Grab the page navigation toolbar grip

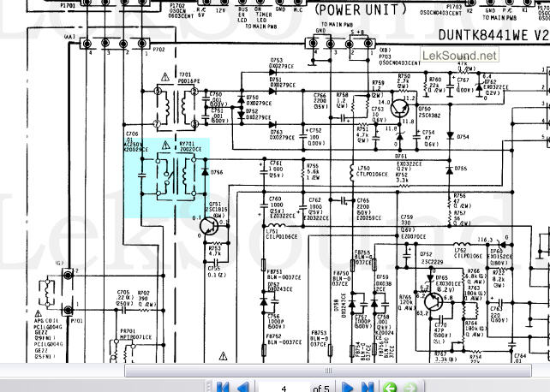(x=209, y=387)
